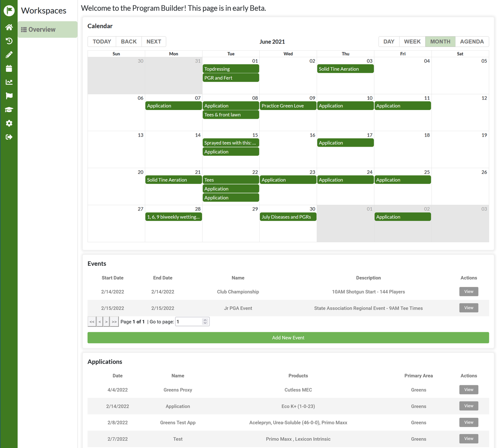Open the Application event on June 17
This screenshot has height=448, width=498.
[345, 143]
